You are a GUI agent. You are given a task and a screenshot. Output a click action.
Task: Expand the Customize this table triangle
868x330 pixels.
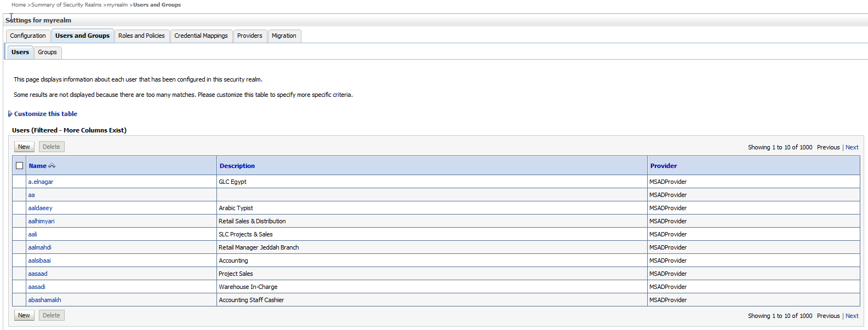(10, 114)
